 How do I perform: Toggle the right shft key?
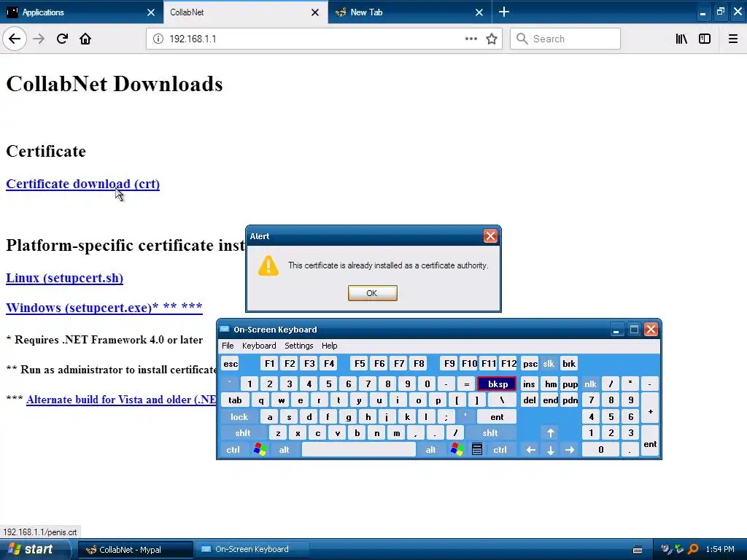490,433
